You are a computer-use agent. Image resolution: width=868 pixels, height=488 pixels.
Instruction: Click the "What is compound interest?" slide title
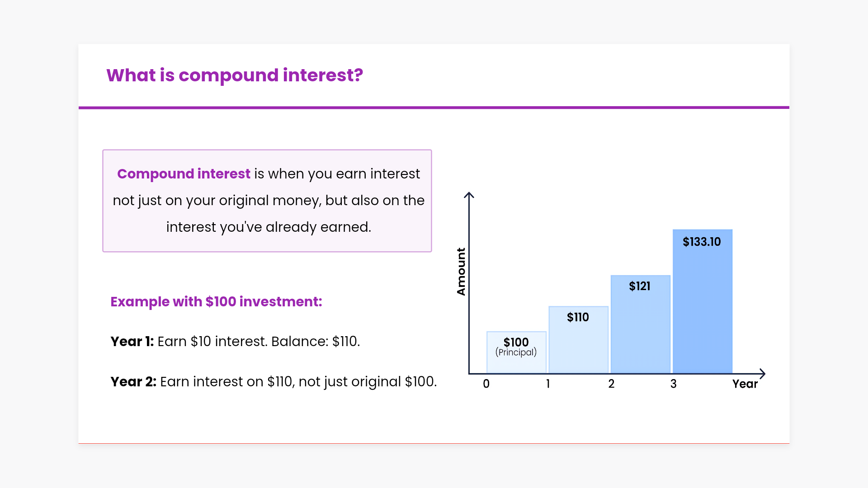click(x=234, y=75)
